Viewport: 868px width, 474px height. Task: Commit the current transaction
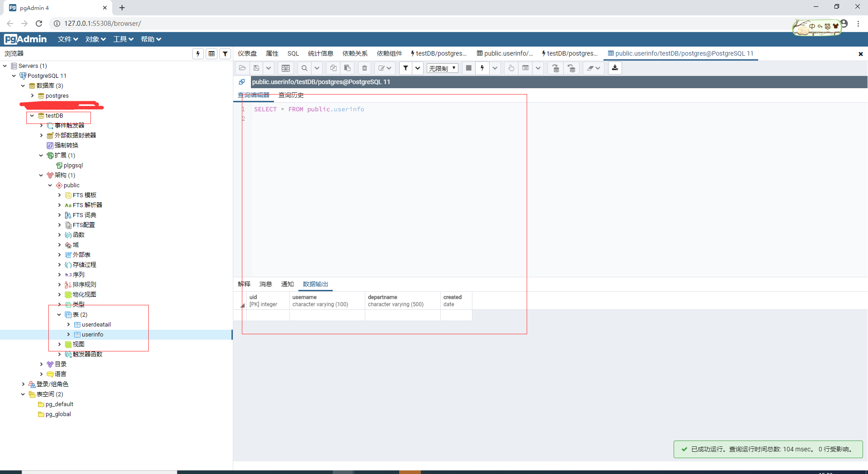tap(555, 68)
